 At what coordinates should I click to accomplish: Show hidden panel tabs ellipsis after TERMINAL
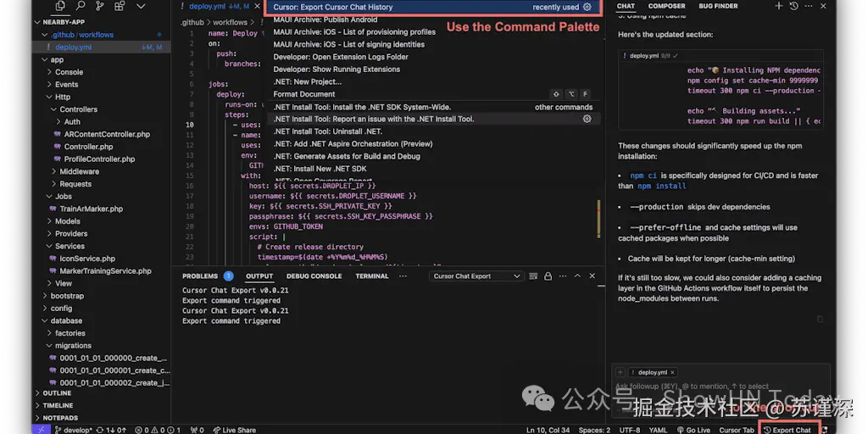(403, 275)
